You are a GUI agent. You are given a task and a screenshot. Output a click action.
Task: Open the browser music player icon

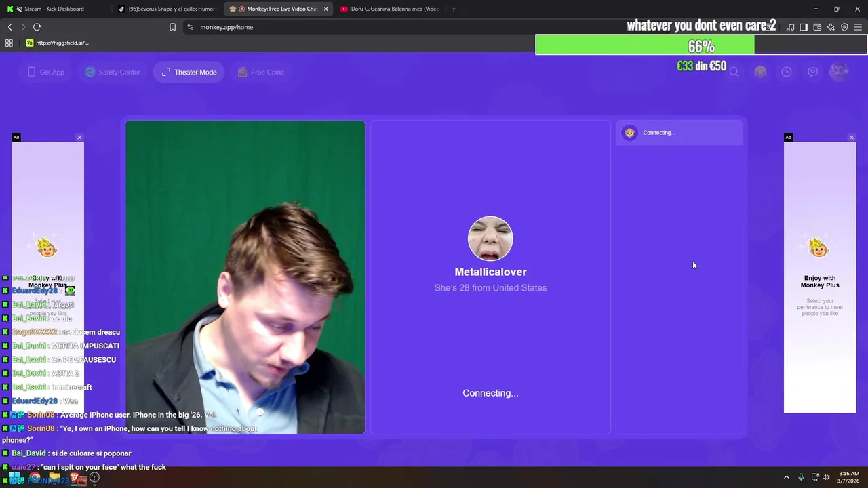pos(790,27)
